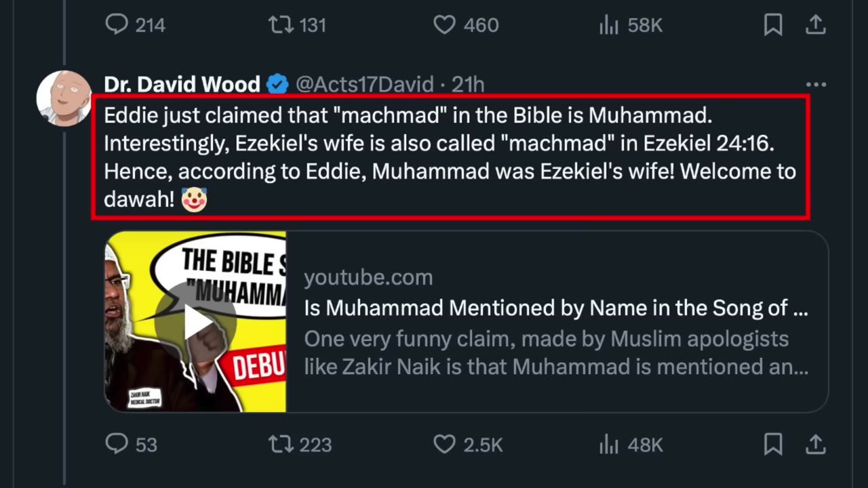The width and height of the screenshot is (868, 488).
Task: Share the top tweet
Action: click(x=816, y=25)
